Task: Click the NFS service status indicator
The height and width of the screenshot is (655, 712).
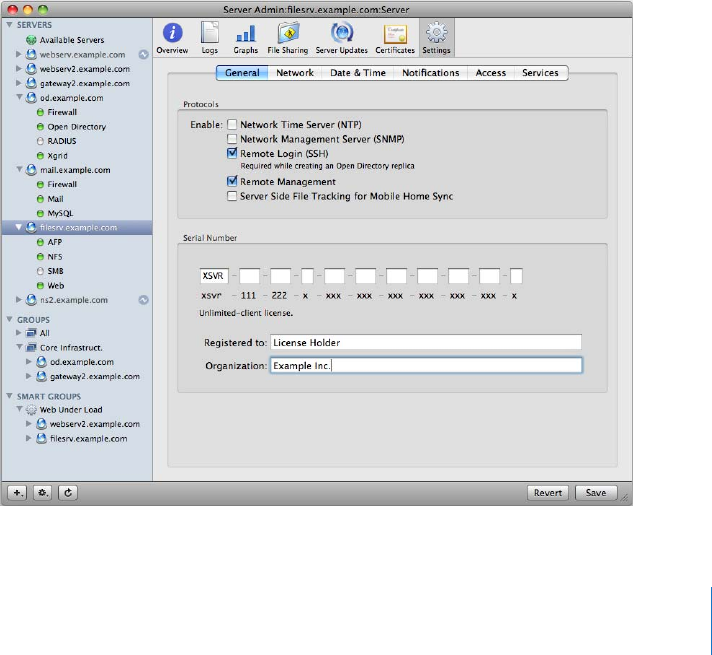Action: (40, 257)
